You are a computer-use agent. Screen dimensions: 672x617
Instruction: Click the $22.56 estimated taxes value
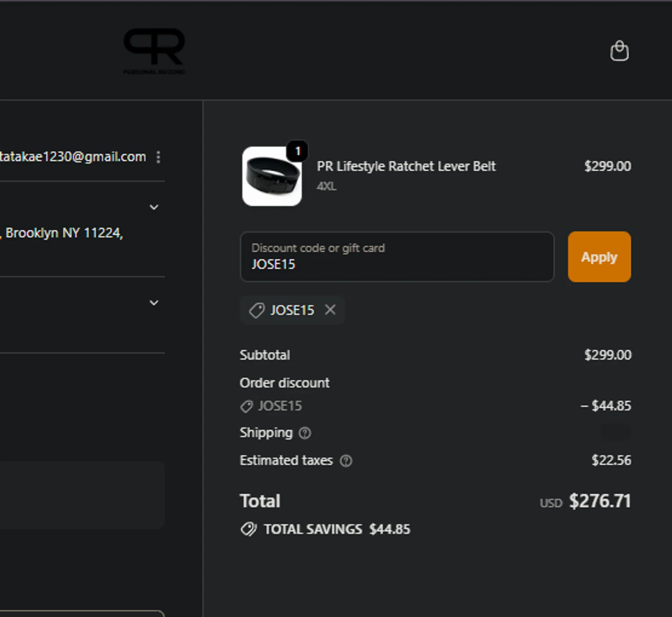pos(611,460)
